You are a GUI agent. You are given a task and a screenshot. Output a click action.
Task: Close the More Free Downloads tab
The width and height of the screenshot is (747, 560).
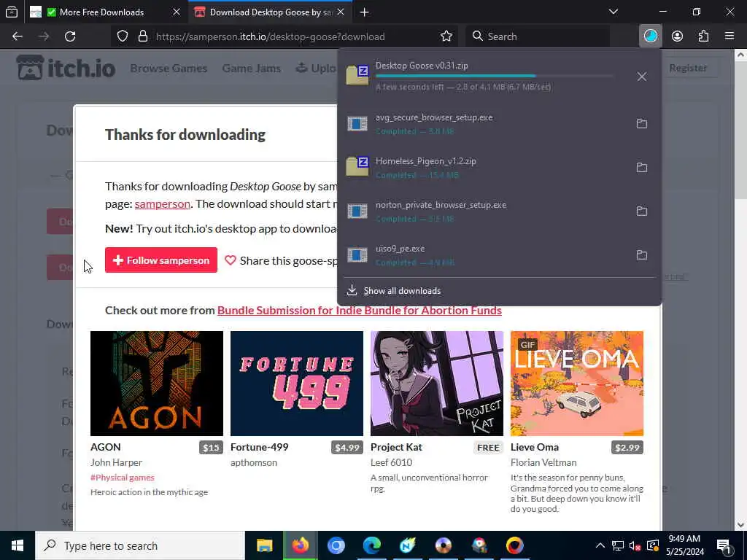[x=177, y=12]
